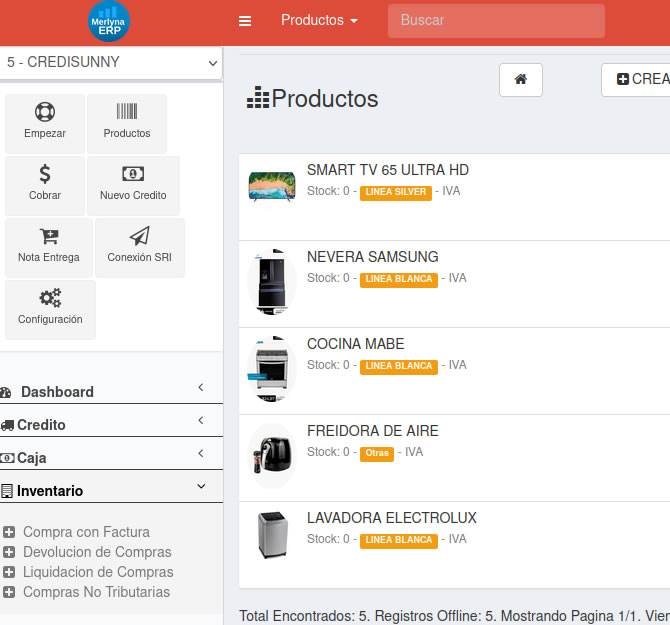670x625 pixels.
Task: Click the Buscar search field
Action: pyautogui.click(x=496, y=21)
